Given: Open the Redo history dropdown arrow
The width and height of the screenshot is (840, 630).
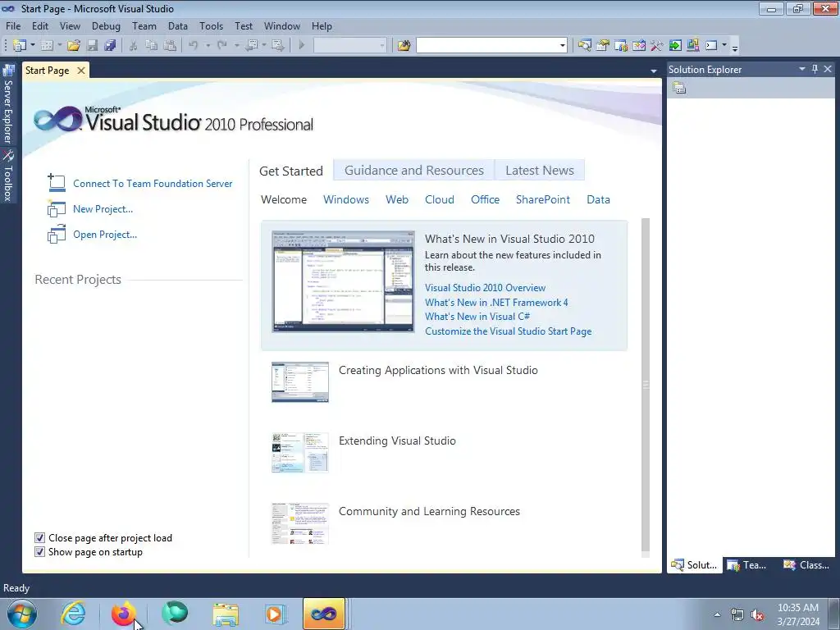Looking at the screenshot, I should (236, 46).
